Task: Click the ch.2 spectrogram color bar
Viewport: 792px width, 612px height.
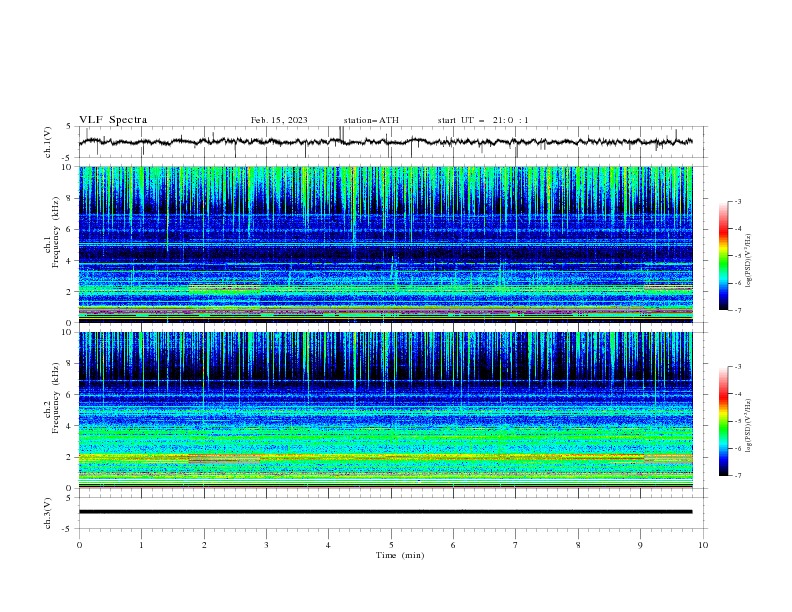Action: (723, 421)
